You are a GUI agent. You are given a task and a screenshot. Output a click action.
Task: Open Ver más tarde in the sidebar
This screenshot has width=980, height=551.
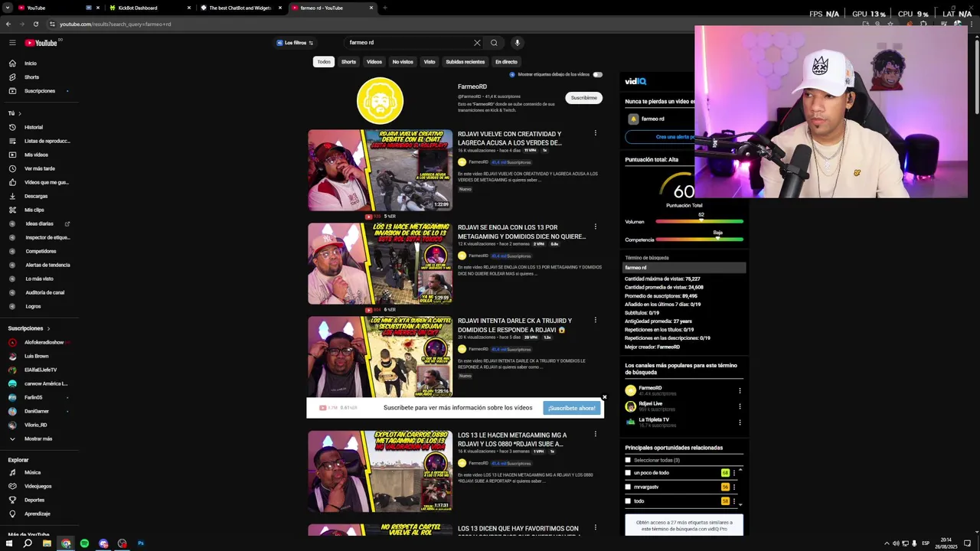[x=39, y=168]
